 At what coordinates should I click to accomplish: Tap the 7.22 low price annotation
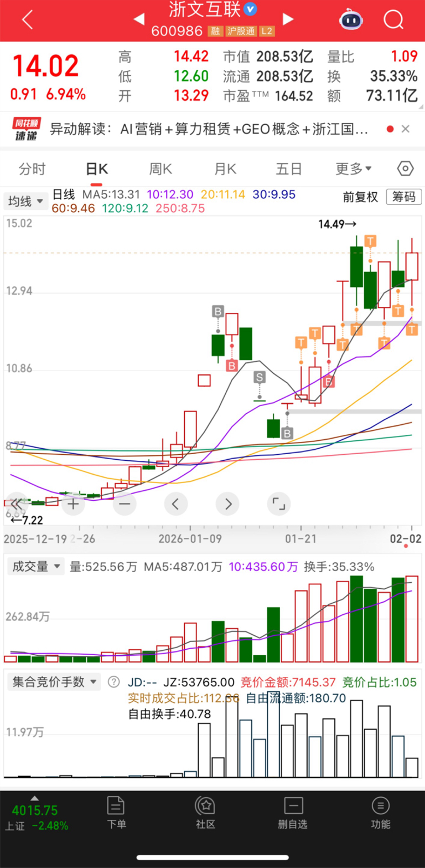27,521
